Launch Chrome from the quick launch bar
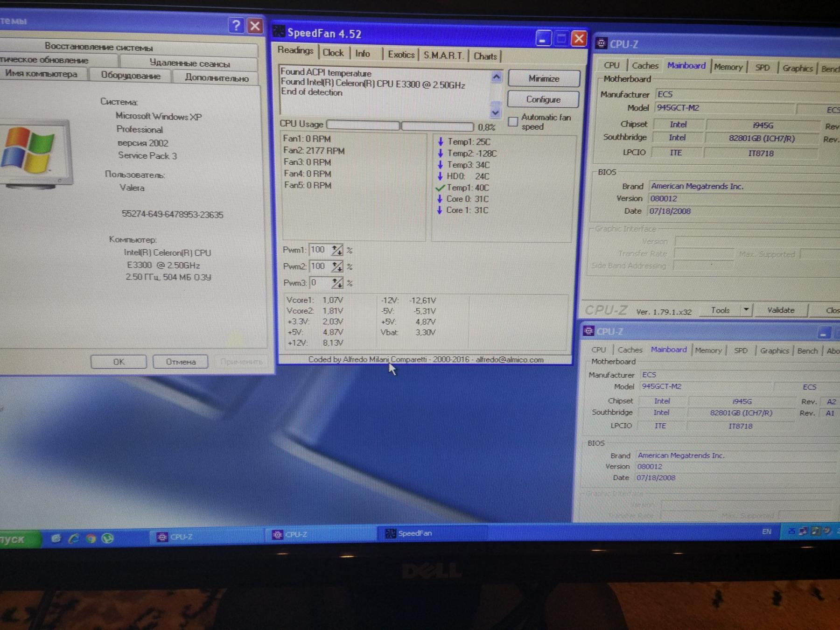The image size is (840, 630). [91, 539]
